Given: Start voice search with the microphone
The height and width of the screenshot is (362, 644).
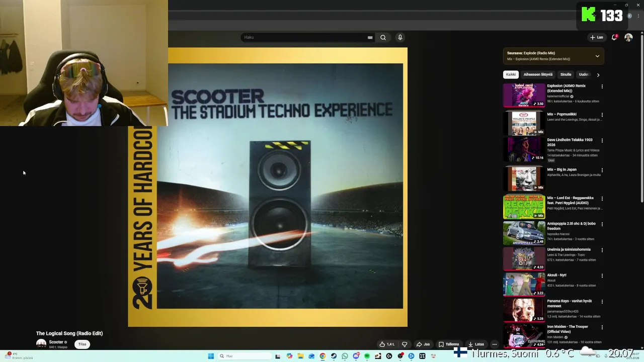Looking at the screenshot, I should (400, 37).
